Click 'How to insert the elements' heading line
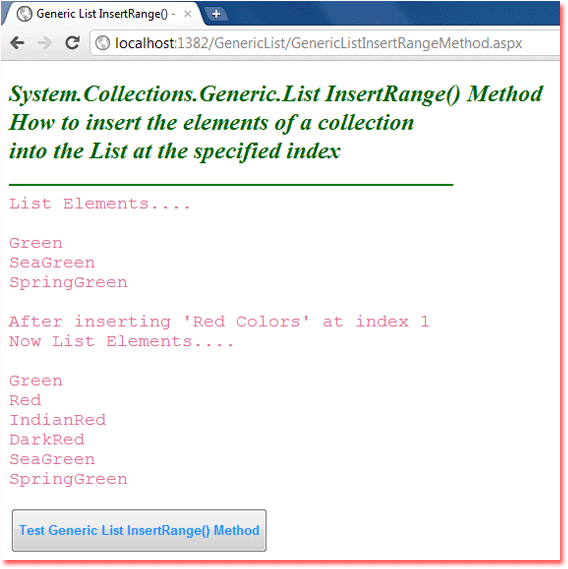The image size is (568, 569). click(x=211, y=123)
